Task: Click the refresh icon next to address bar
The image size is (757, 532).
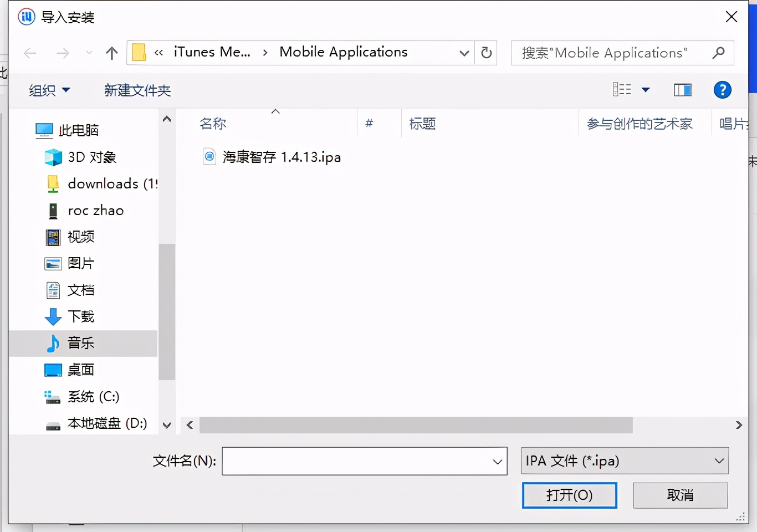Action: coord(486,53)
